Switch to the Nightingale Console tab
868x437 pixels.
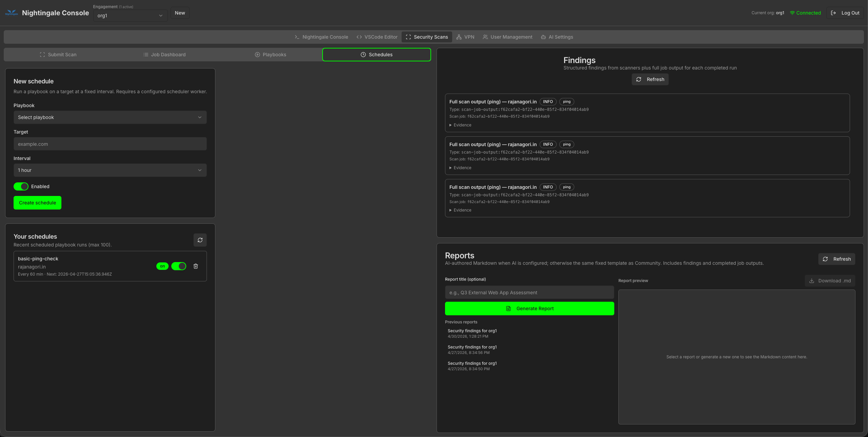point(321,37)
